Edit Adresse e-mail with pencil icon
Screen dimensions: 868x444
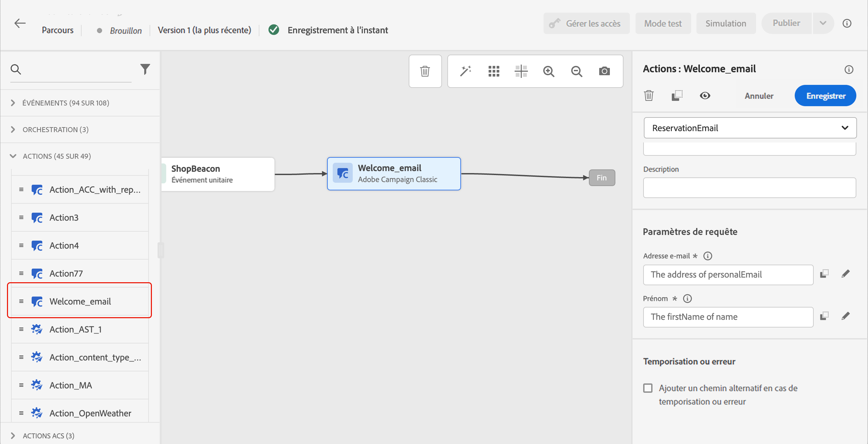coord(845,274)
